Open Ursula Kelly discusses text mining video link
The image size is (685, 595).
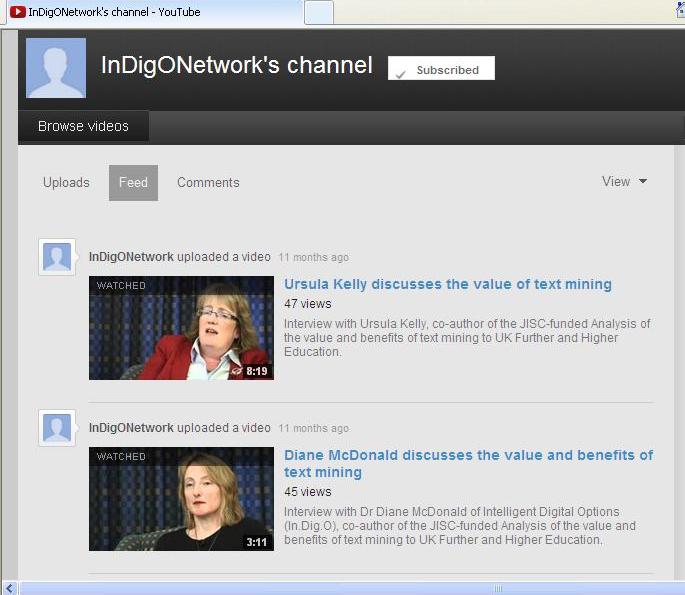click(x=448, y=284)
